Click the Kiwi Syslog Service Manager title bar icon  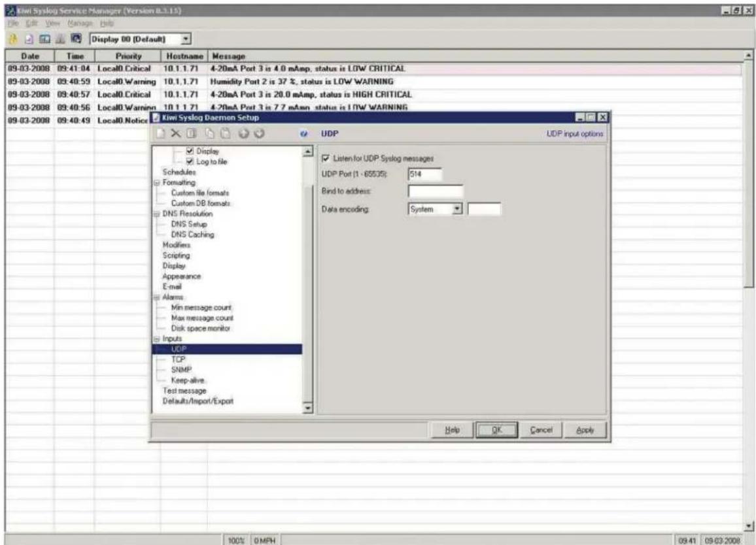click(10, 10)
